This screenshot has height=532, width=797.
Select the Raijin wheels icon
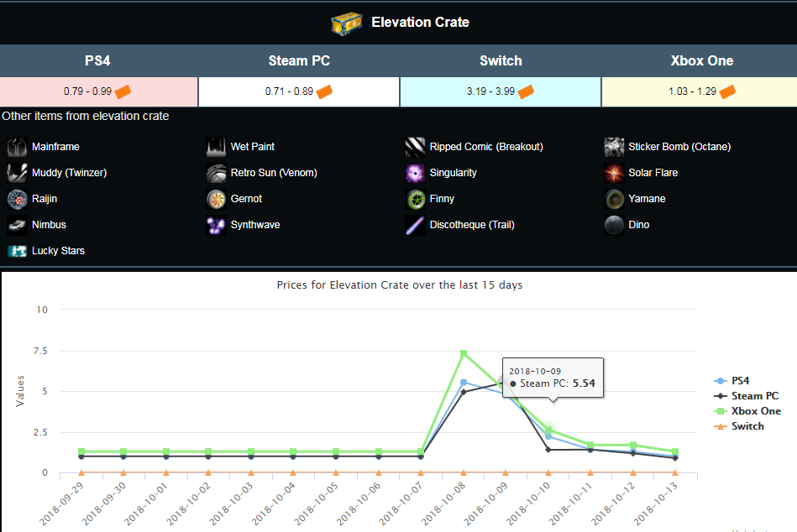pyautogui.click(x=17, y=199)
